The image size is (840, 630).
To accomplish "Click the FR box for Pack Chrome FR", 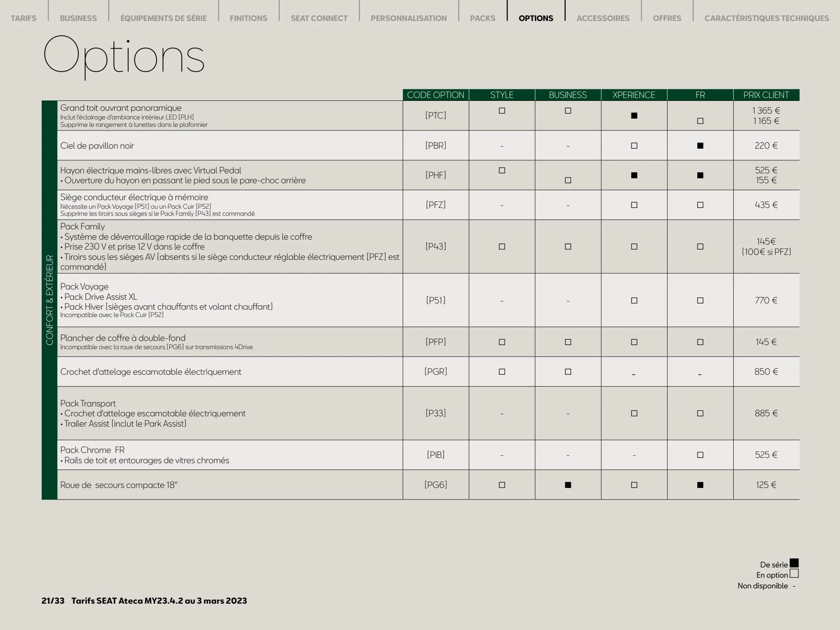I will (700, 455).
